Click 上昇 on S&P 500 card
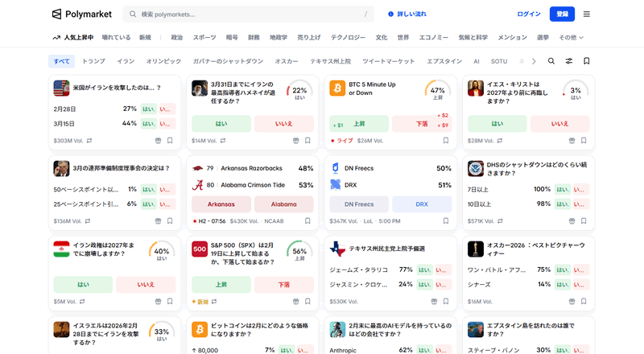The image size is (644, 354). (x=221, y=285)
